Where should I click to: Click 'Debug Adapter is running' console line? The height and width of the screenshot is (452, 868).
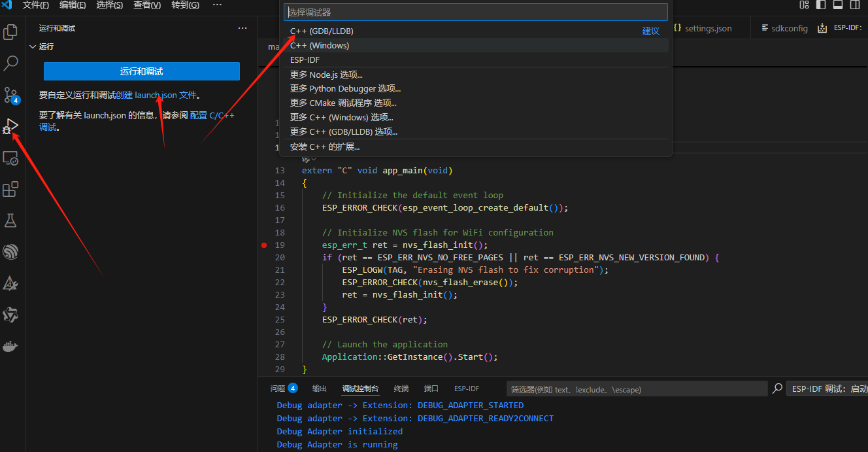(x=337, y=444)
